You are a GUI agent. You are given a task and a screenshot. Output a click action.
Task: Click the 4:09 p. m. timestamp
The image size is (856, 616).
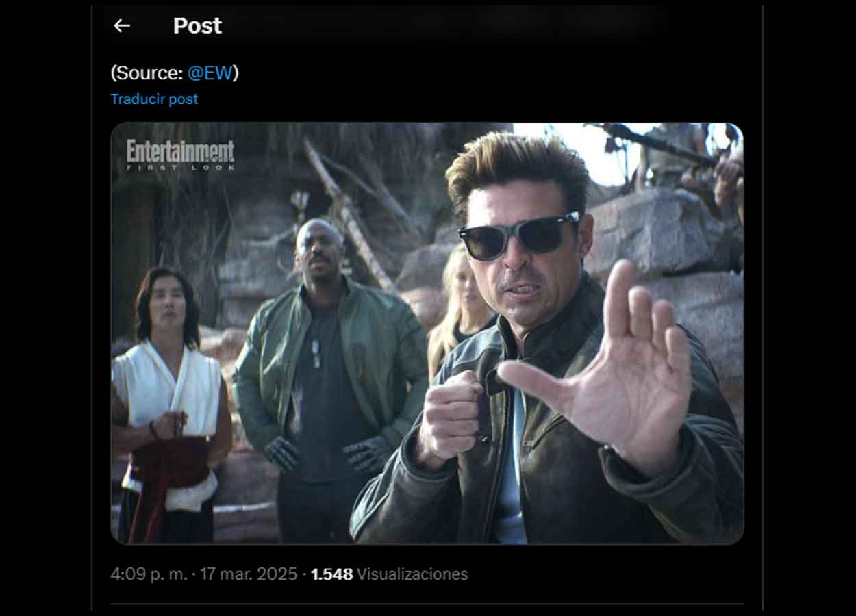pyautogui.click(x=148, y=574)
